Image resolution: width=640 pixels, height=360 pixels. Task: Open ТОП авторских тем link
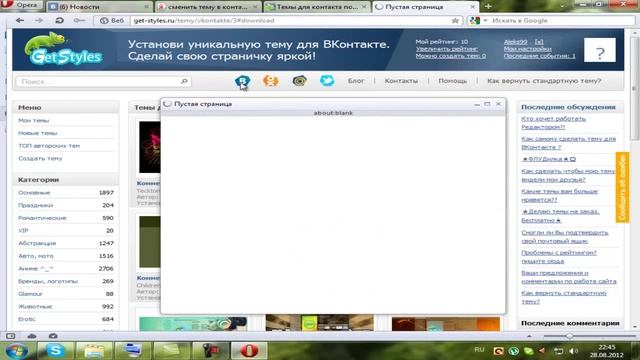[x=49, y=146]
